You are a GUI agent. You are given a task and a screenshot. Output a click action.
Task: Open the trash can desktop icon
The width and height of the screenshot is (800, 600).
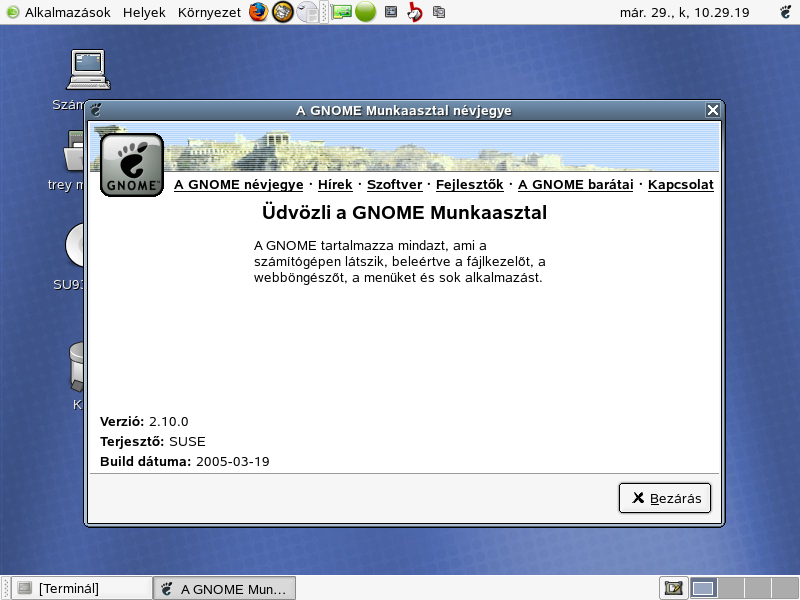(x=77, y=366)
